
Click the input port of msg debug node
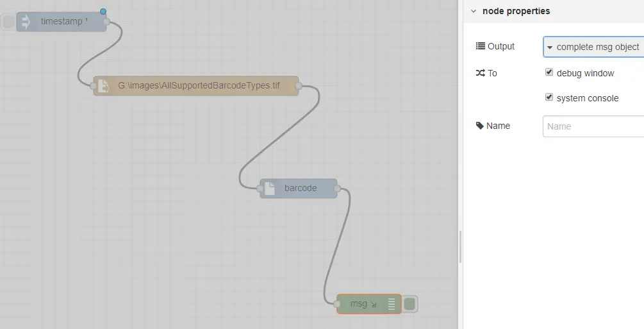(337, 304)
